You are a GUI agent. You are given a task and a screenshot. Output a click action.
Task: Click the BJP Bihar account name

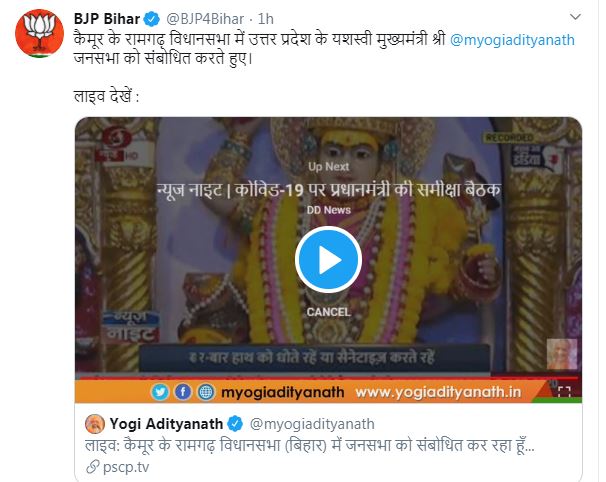(107, 19)
